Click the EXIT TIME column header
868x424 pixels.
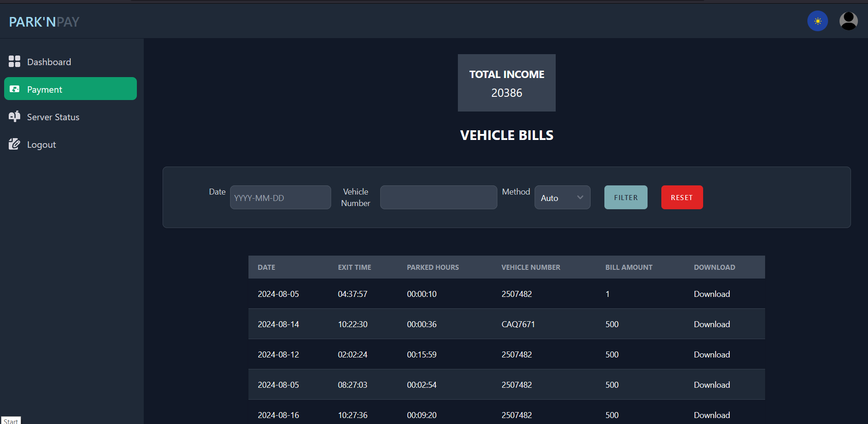pos(355,267)
